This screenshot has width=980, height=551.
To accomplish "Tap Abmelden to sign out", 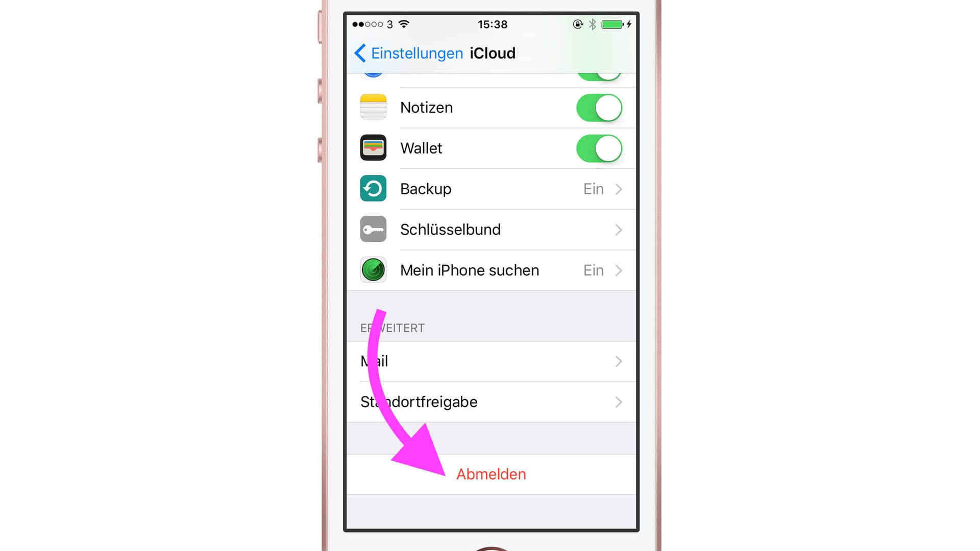I will pyautogui.click(x=490, y=473).
